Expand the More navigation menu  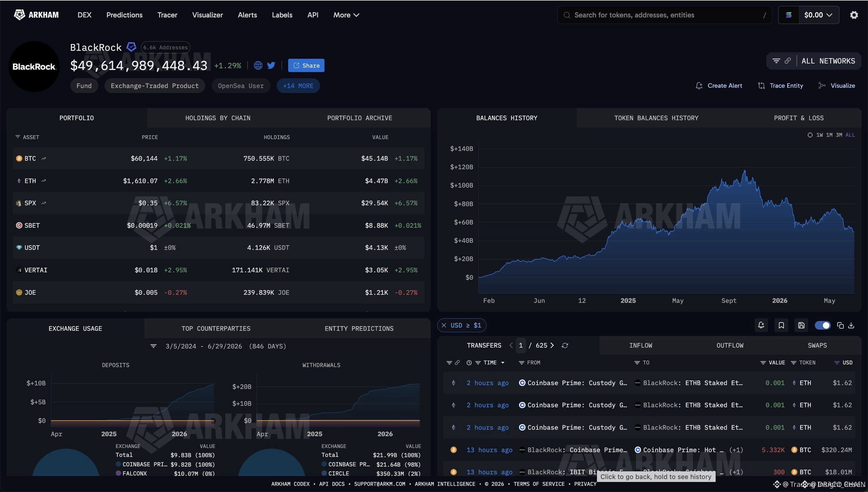[x=346, y=15]
